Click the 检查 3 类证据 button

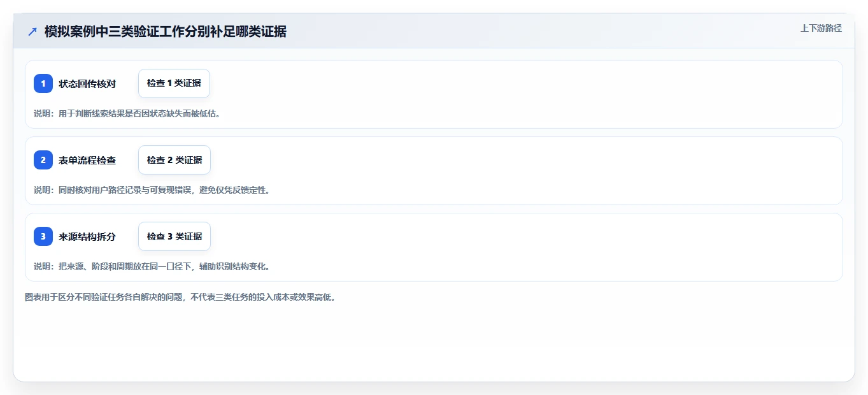(x=174, y=236)
